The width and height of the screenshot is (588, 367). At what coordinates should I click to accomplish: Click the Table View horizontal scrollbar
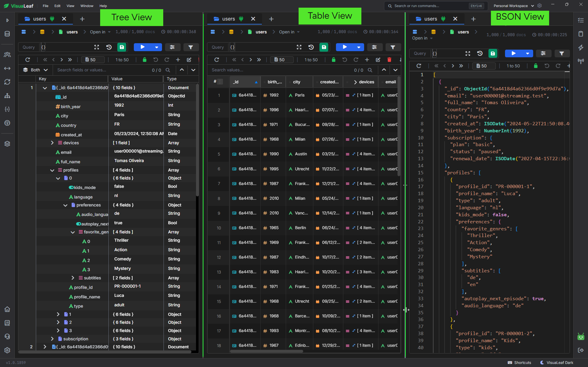click(x=266, y=351)
